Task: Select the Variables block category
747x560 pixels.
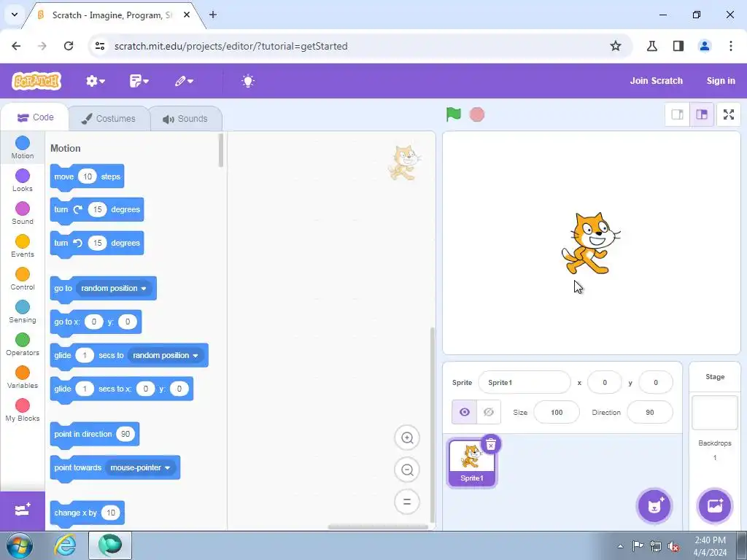Action: coord(23,378)
